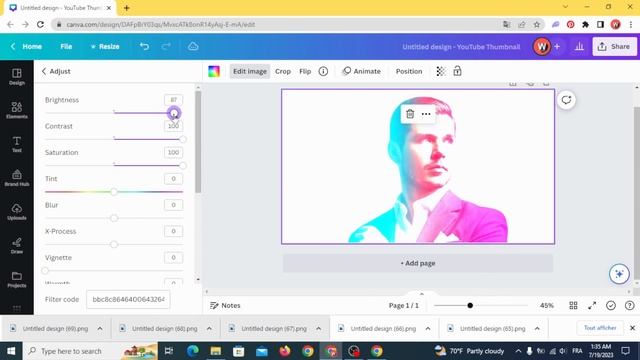Click the Undo arrow icon

[144, 46]
